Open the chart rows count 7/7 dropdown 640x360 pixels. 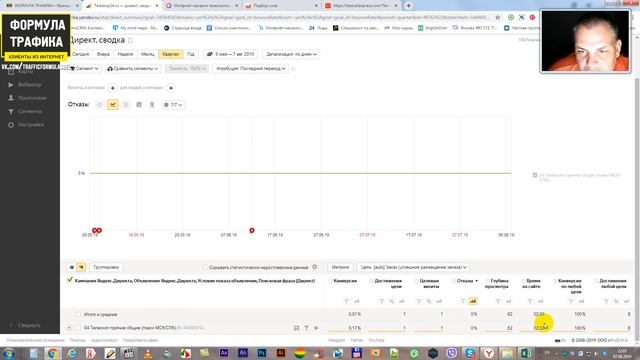coord(173,105)
